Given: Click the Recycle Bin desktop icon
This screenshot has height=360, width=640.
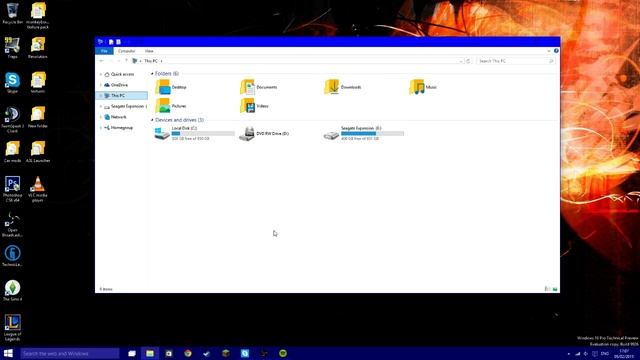Looking at the screenshot, I should click(12, 13).
